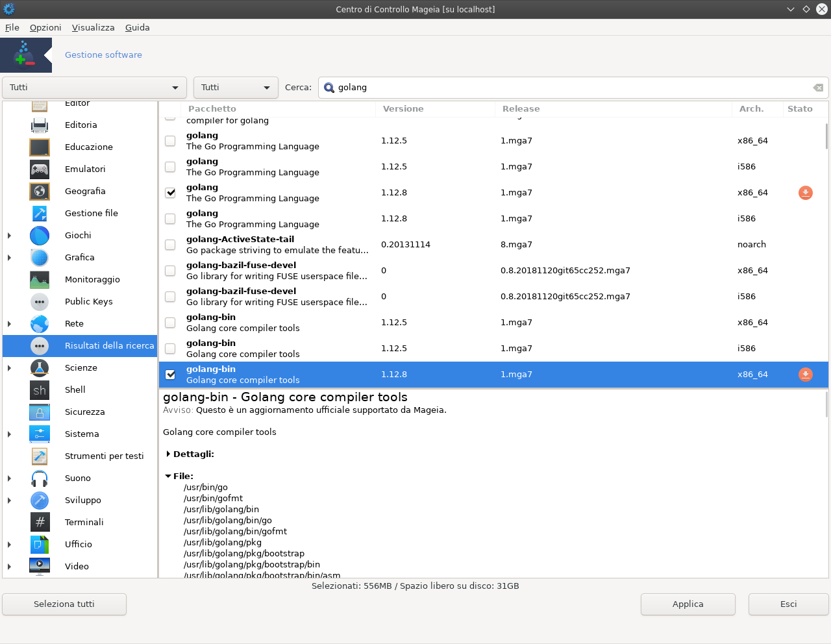831x644 pixels.
Task: Click the Educazione blackboard icon
Action: coord(40,147)
